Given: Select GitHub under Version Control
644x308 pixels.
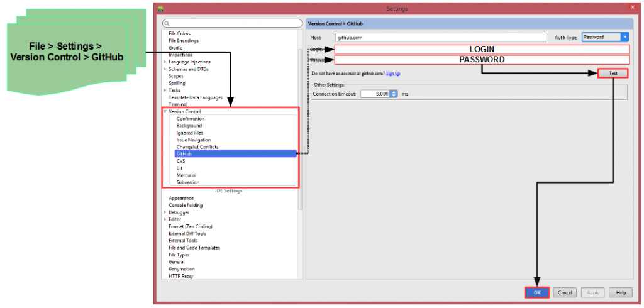Looking at the screenshot, I should [x=235, y=154].
